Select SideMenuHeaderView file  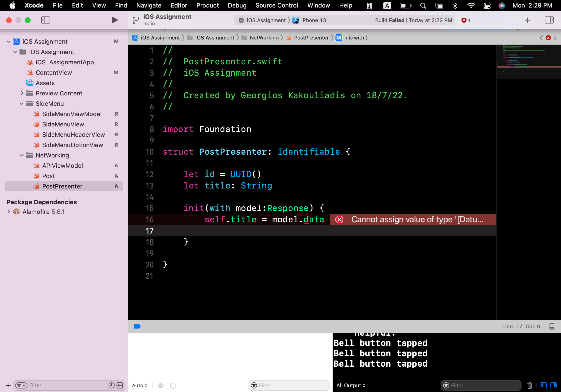point(69,134)
